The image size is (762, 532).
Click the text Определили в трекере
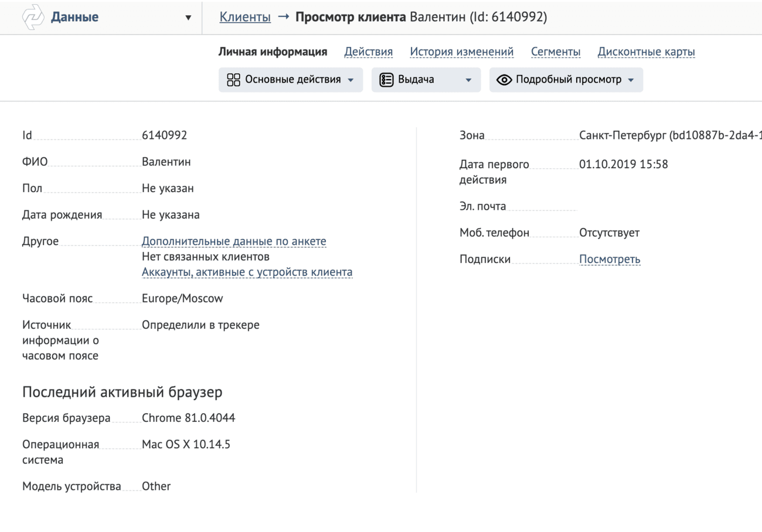(200, 325)
